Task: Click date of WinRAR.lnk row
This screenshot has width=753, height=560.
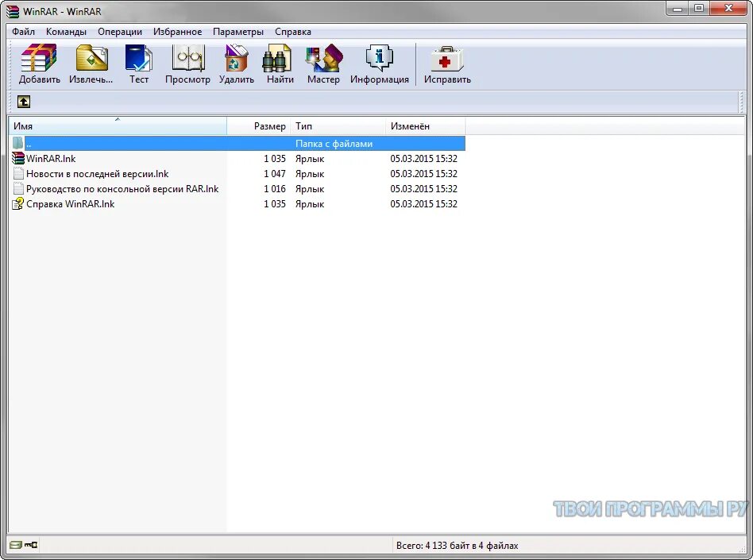Action: pyautogui.click(x=423, y=159)
